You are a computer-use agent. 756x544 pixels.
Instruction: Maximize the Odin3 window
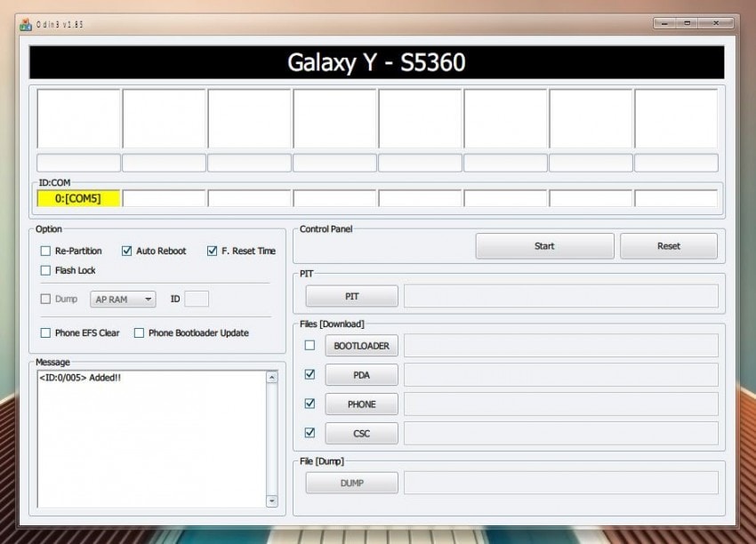pos(687,23)
